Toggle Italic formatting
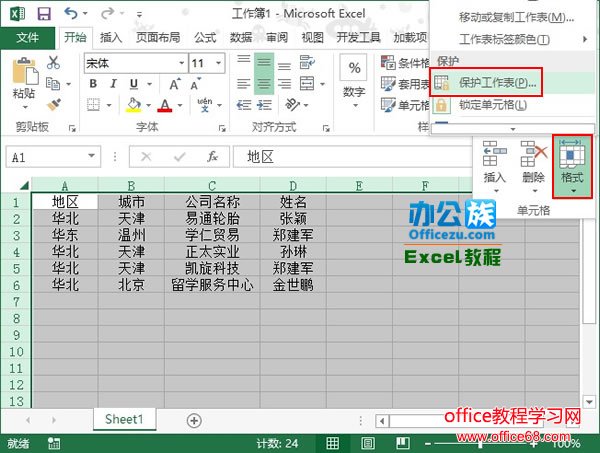Viewport: 600px width, 453px height. tap(113, 83)
